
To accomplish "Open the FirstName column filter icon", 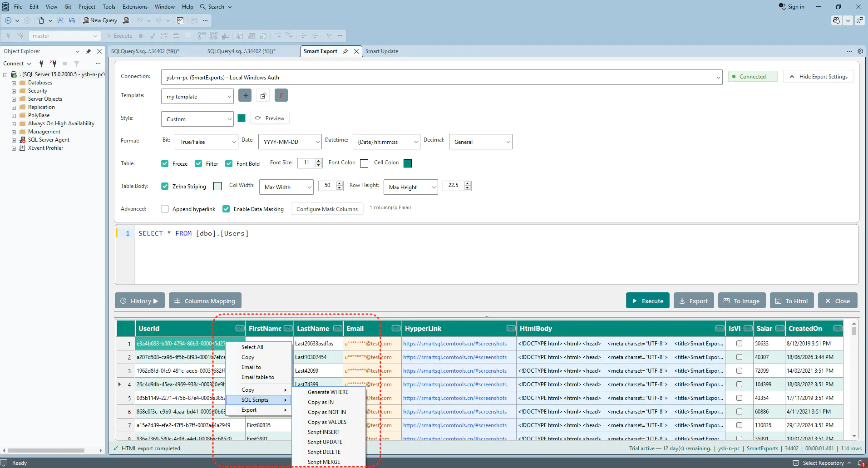I will pos(288,328).
